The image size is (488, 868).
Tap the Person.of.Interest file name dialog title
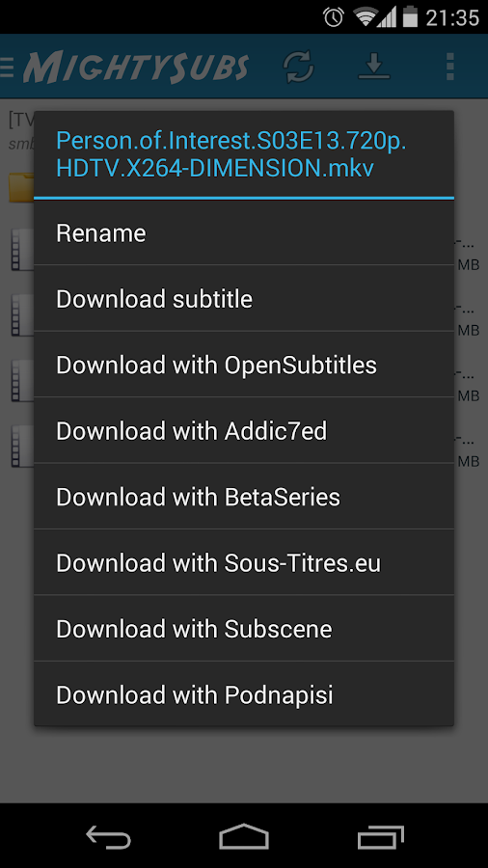pos(231,155)
